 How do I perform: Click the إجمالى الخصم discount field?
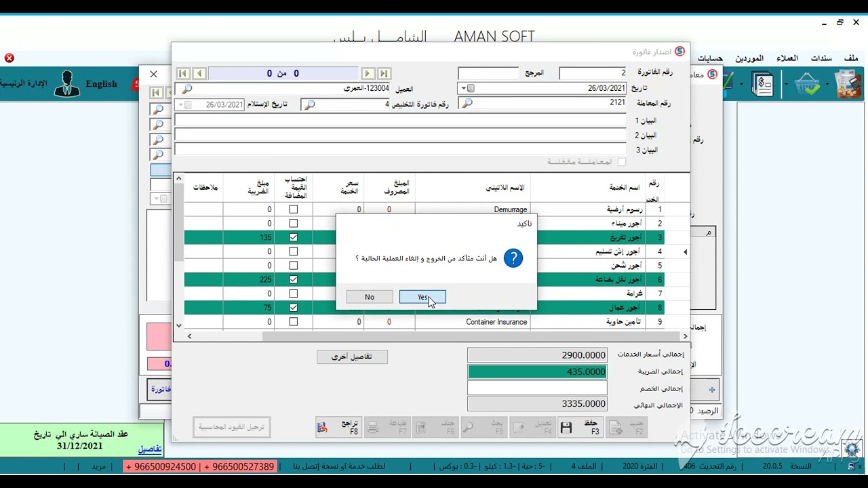coord(537,388)
